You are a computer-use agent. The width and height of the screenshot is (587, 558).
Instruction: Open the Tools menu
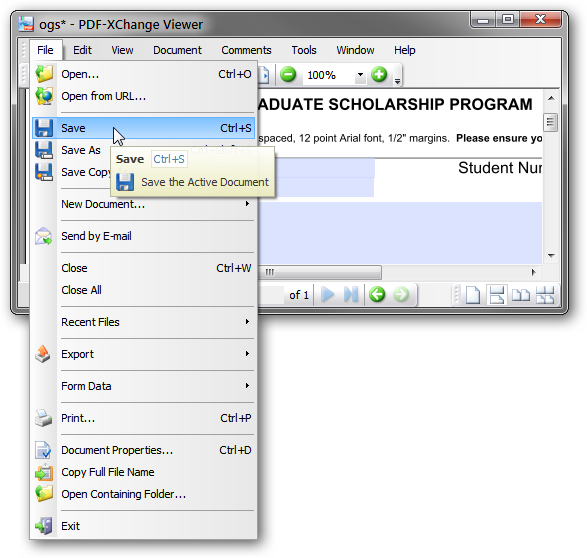304,50
